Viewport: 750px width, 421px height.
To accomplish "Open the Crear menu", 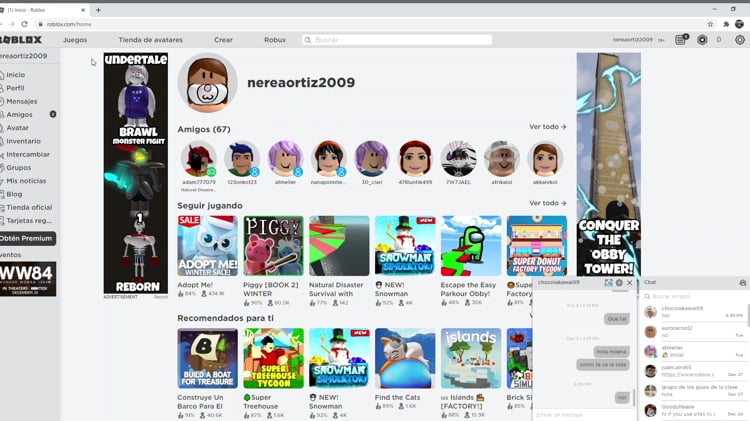I will click(x=223, y=40).
